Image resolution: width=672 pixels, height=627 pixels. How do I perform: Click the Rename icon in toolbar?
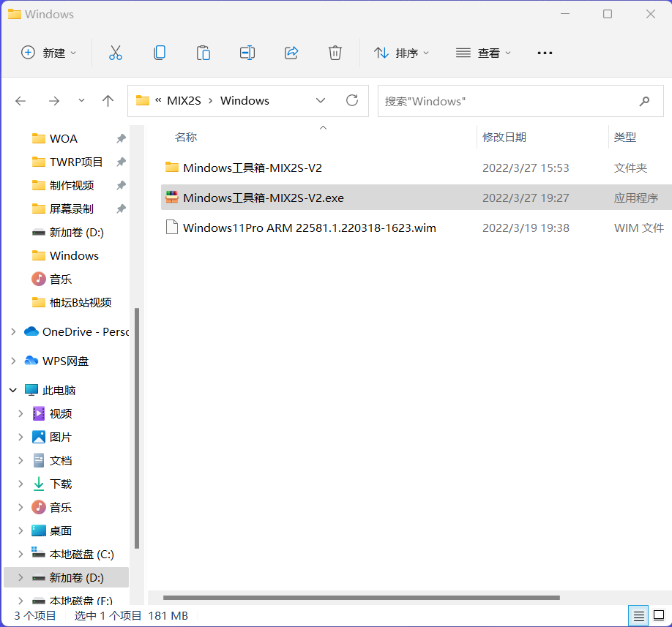[247, 53]
